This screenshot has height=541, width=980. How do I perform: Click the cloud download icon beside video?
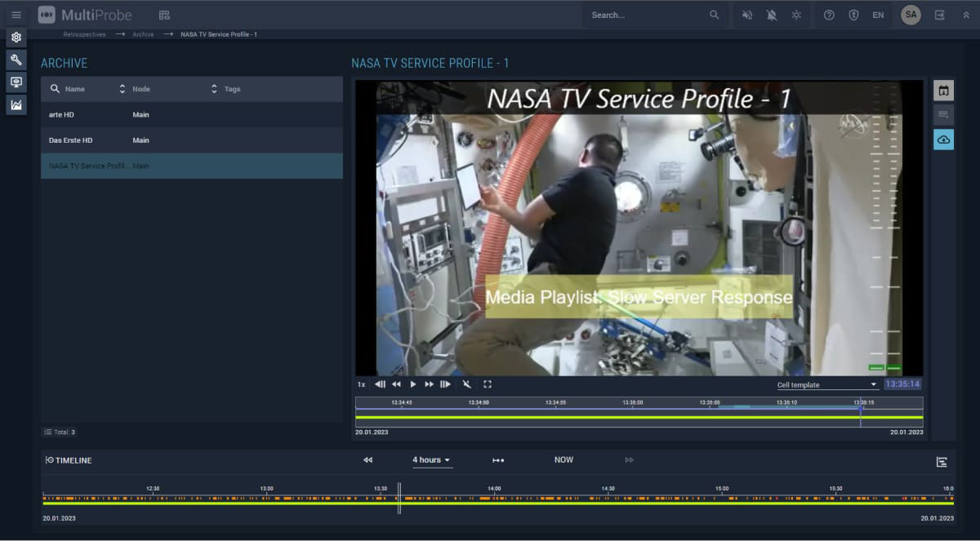pos(943,140)
